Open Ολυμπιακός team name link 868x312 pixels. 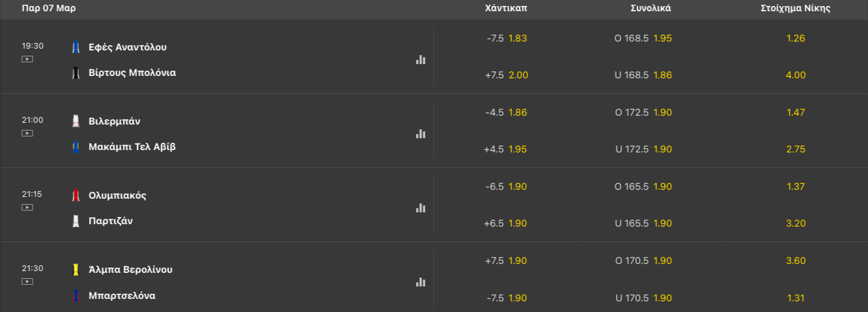click(117, 196)
